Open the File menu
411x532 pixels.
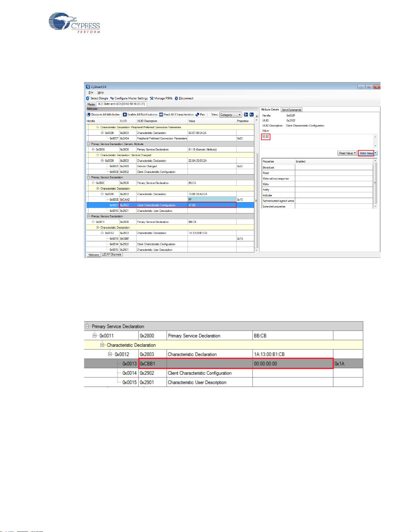(91, 93)
